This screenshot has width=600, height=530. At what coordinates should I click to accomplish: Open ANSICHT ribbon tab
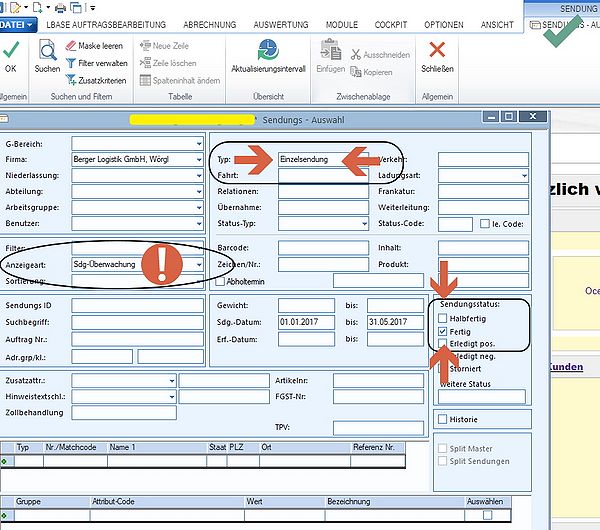click(497, 25)
